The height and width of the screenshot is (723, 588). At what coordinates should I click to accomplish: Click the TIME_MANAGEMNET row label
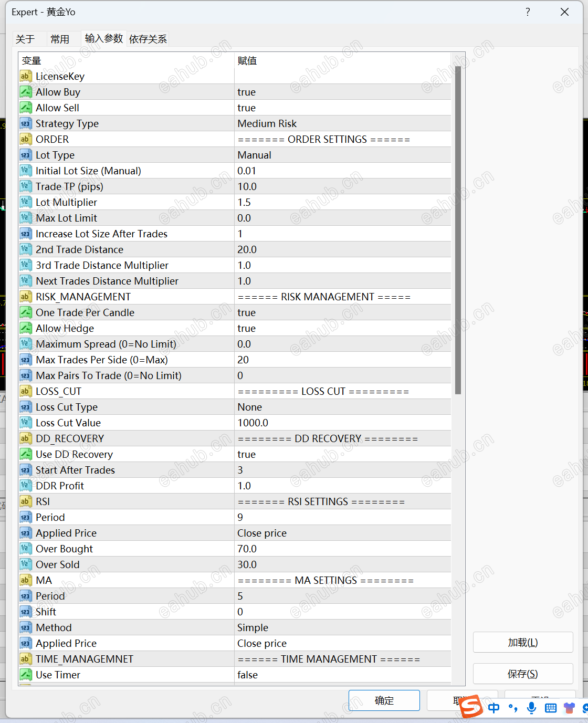(x=85, y=659)
